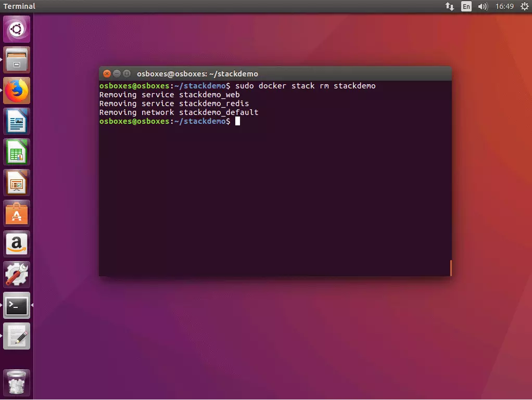
Task: Click the terminal's vertical scrollbar handle
Action: [450, 268]
